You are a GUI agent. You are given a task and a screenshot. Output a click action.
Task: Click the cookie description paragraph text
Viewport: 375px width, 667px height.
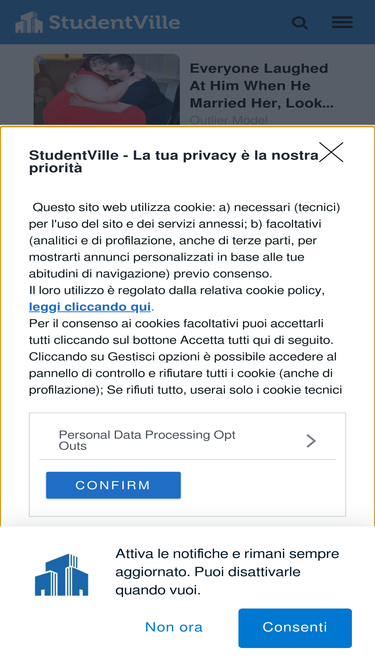point(185,298)
